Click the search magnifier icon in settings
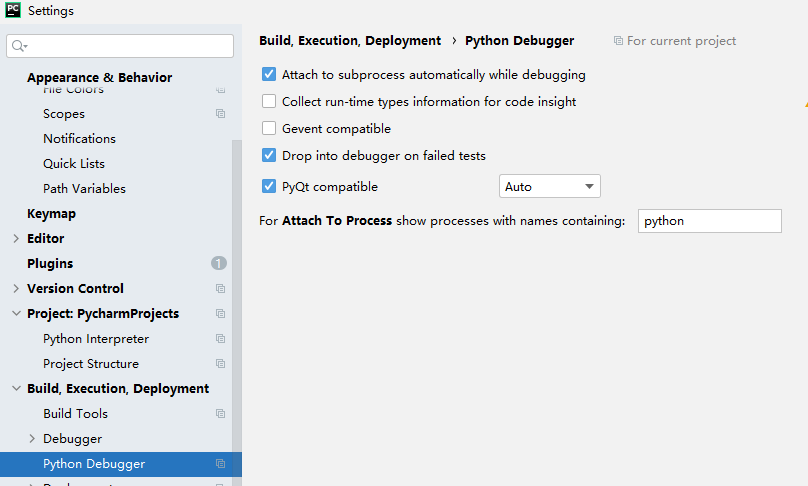The width and height of the screenshot is (808, 486). [x=19, y=46]
